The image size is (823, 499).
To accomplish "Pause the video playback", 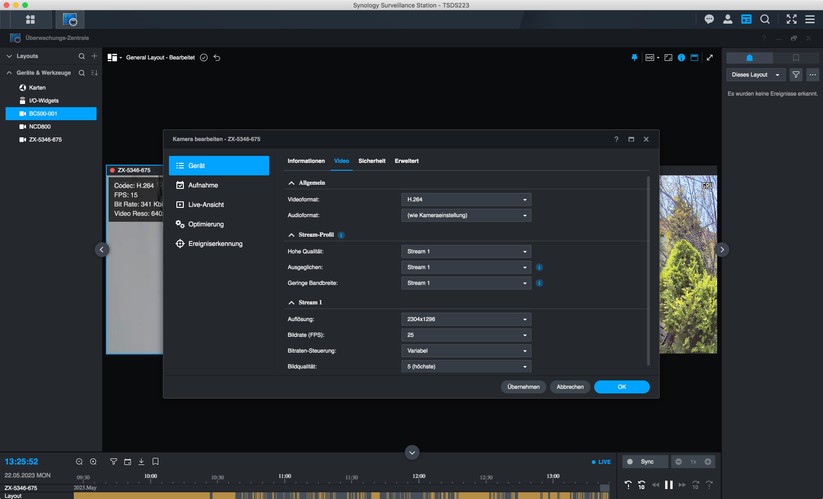I will click(669, 485).
